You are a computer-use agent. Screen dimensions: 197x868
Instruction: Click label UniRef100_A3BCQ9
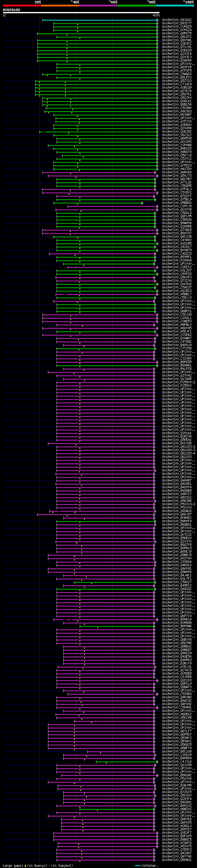[x=176, y=88]
